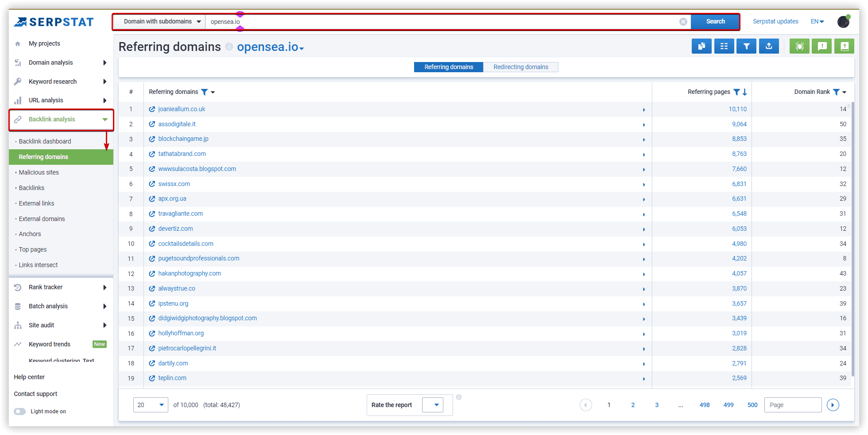868x435 pixels.
Task: Open the Rate the report dropdown
Action: pyautogui.click(x=433, y=405)
